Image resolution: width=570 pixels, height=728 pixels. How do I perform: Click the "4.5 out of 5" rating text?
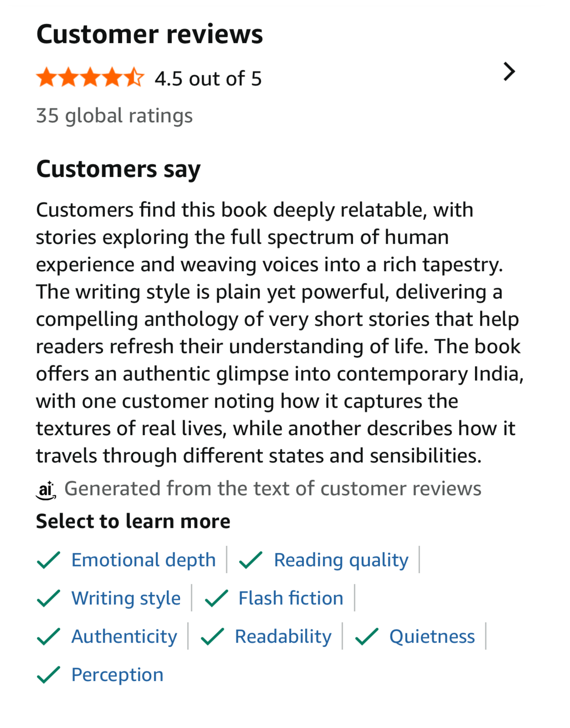pyautogui.click(x=208, y=79)
